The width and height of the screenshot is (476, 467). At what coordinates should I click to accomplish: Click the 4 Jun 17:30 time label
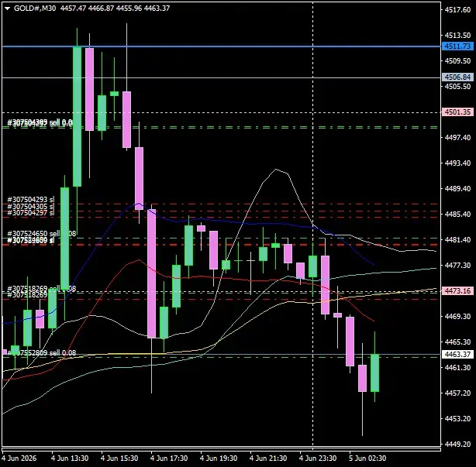[x=169, y=458]
